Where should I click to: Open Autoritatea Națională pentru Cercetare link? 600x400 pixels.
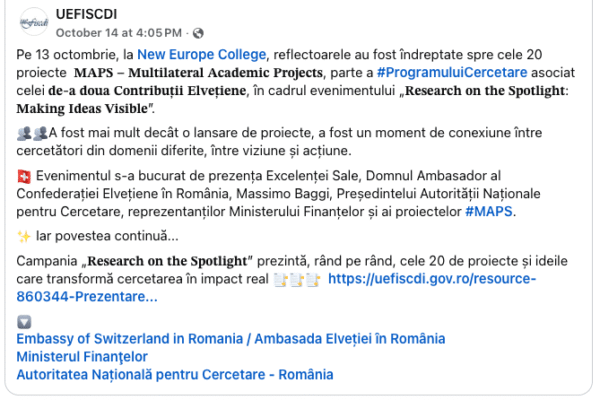[175, 374]
